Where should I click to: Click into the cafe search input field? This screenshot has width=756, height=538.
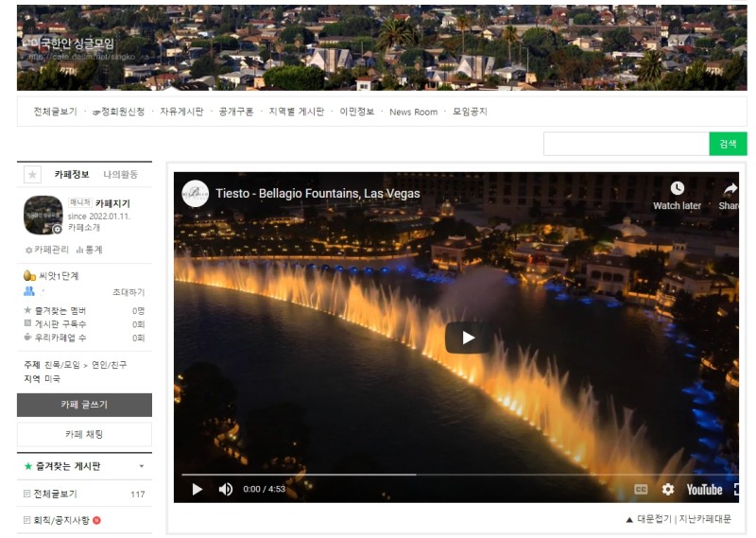tap(626, 144)
